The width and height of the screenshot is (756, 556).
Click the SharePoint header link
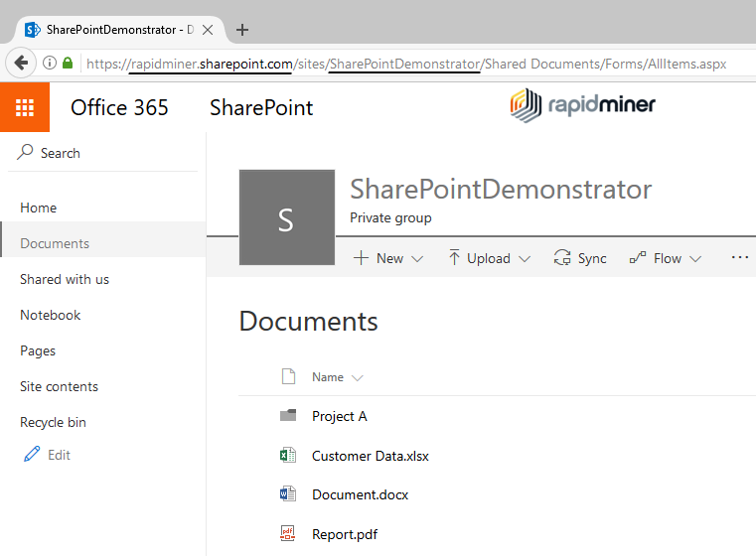pos(261,107)
